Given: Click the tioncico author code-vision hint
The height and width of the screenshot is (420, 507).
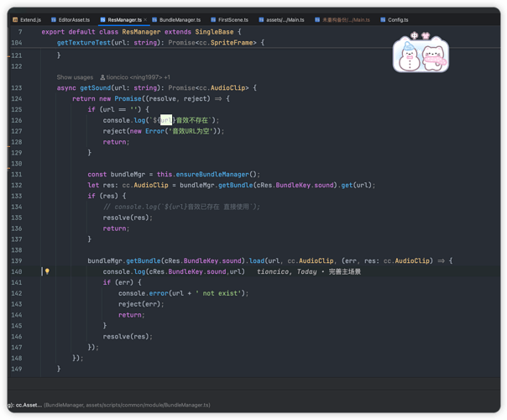Looking at the screenshot, I should tap(138, 77).
